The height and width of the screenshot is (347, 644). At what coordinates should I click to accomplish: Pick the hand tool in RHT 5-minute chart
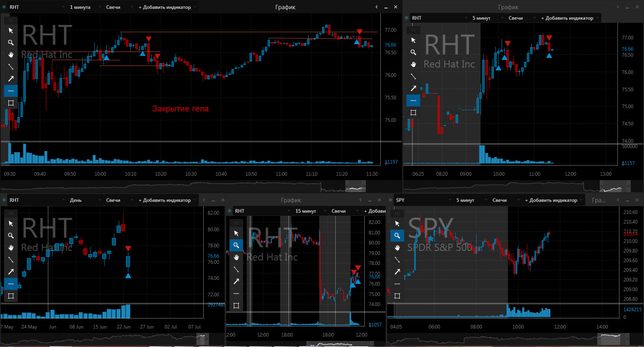coord(413,64)
